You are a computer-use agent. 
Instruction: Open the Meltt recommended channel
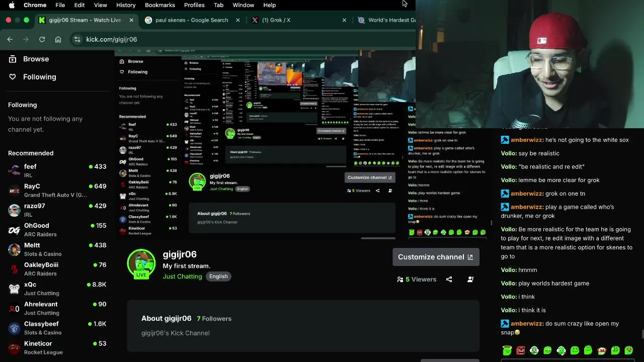point(57,249)
